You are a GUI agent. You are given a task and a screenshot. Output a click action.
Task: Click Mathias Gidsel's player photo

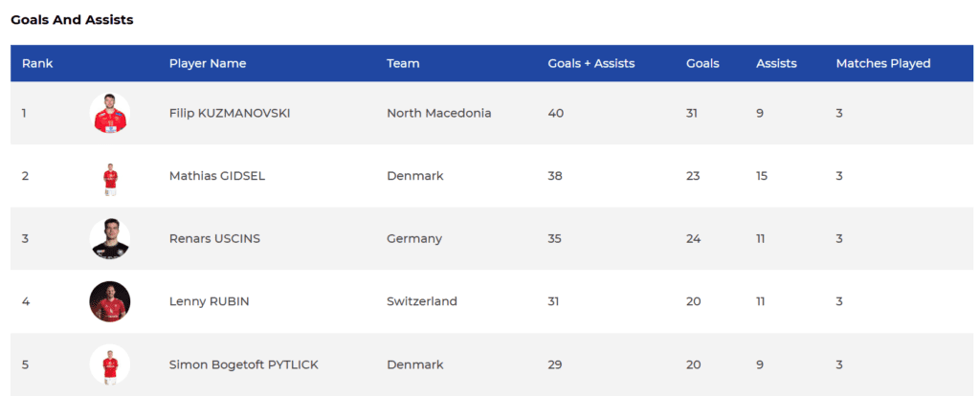(x=110, y=177)
